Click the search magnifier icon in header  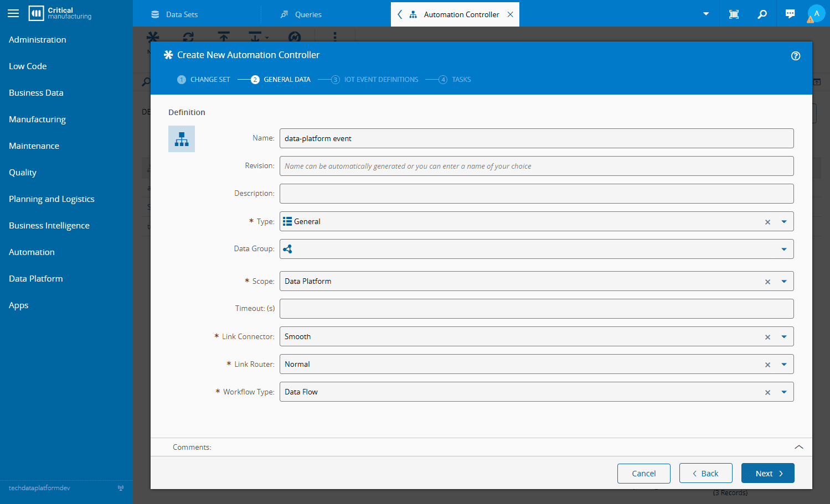pyautogui.click(x=762, y=14)
